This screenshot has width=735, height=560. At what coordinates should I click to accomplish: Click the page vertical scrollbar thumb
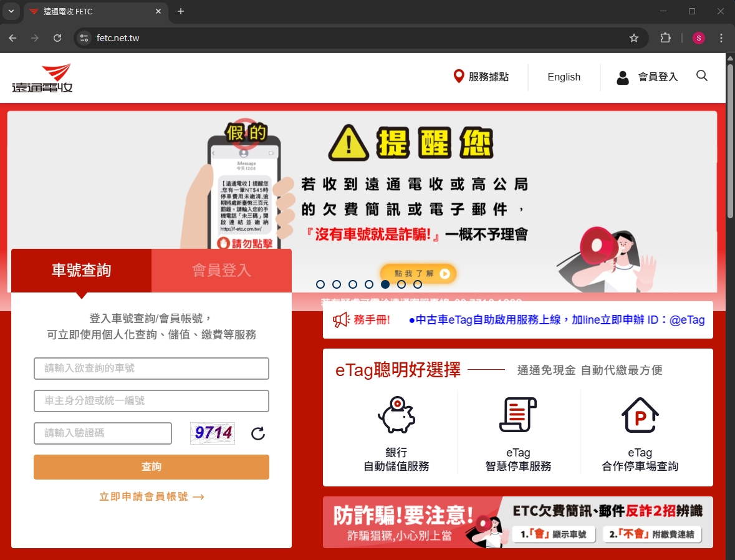[730, 141]
